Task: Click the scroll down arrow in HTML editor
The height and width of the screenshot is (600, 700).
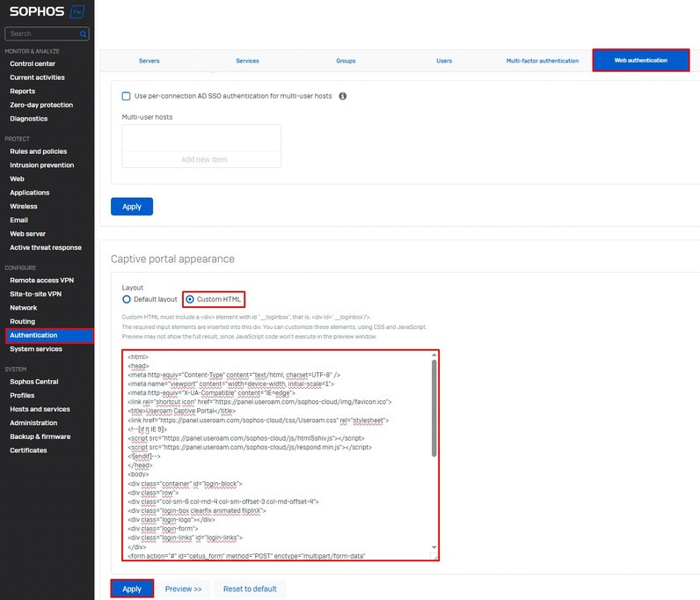Action: pyautogui.click(x=434, y=547)
